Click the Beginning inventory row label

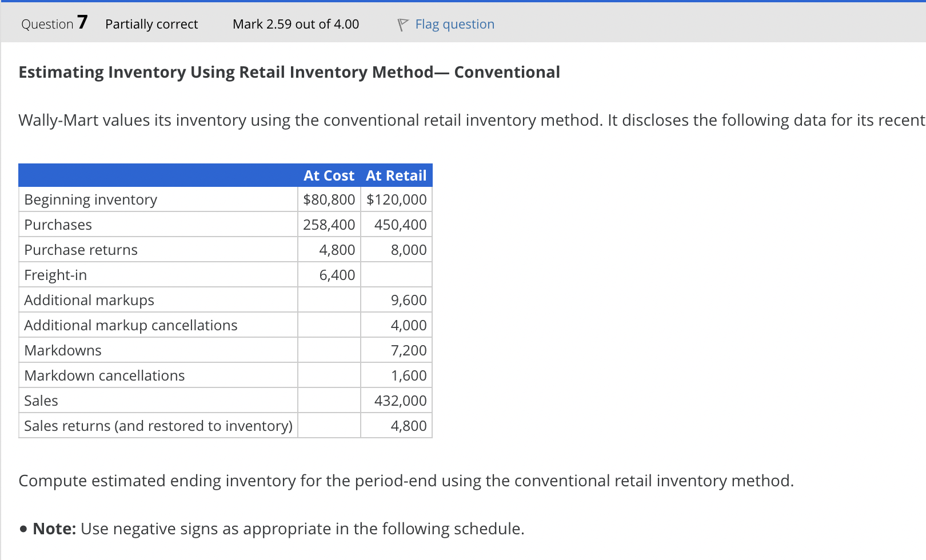click(90, 199)
